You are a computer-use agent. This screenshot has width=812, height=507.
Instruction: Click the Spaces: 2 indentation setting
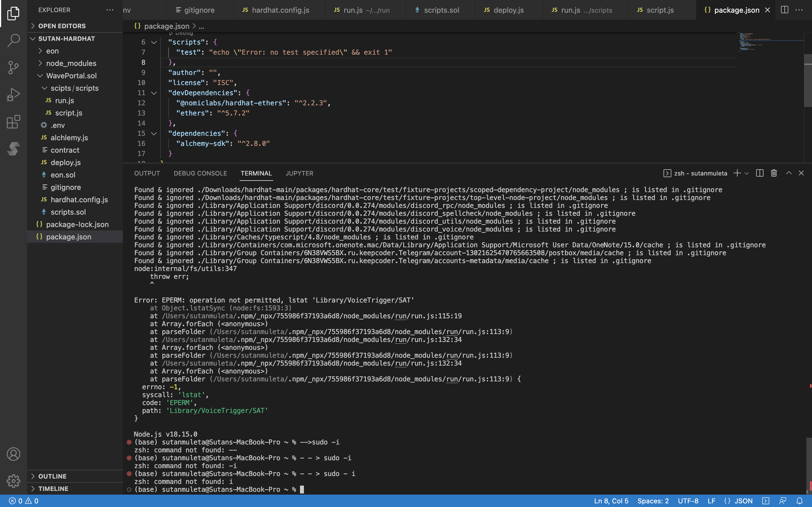[x=653, y=501]
